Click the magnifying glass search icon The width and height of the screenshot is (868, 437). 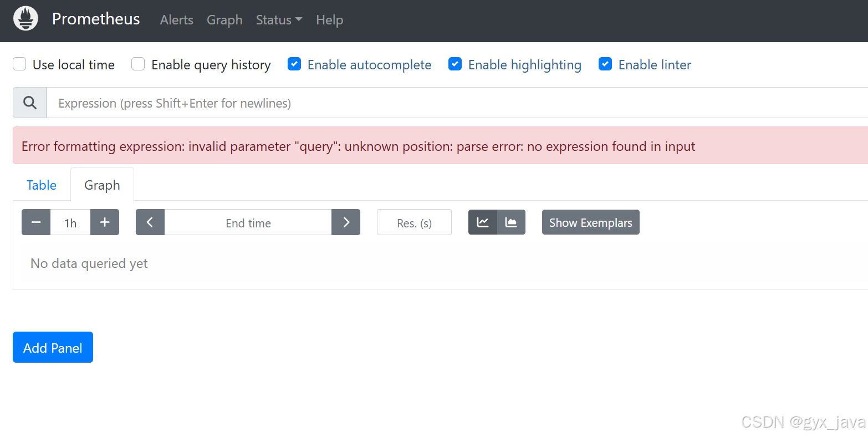[x=30, y=103]
